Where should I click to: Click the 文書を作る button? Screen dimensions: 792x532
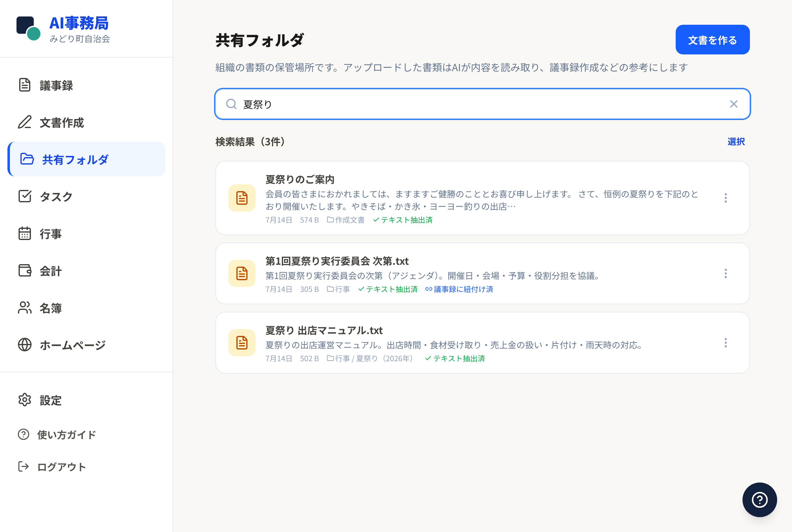(x=712, y=40)
